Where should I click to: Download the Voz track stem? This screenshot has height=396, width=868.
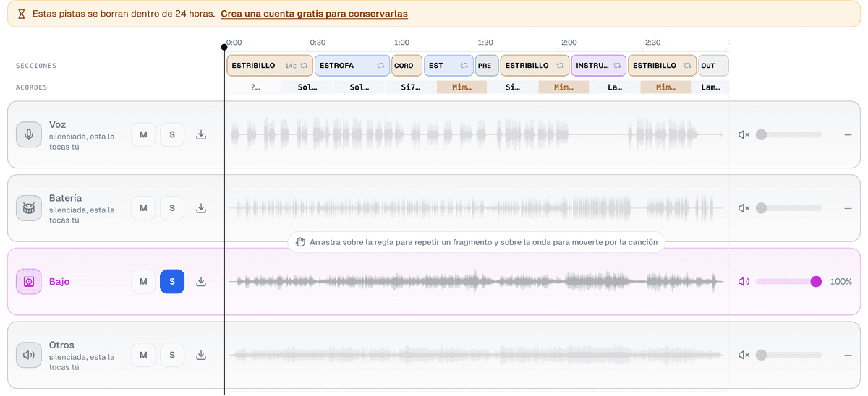[201, 134]
